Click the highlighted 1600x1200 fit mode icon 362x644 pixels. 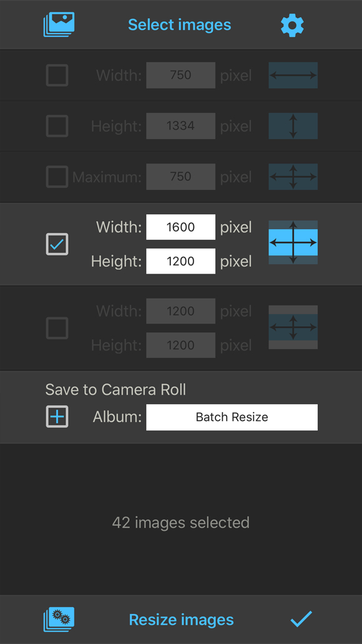tap(293, 243)
